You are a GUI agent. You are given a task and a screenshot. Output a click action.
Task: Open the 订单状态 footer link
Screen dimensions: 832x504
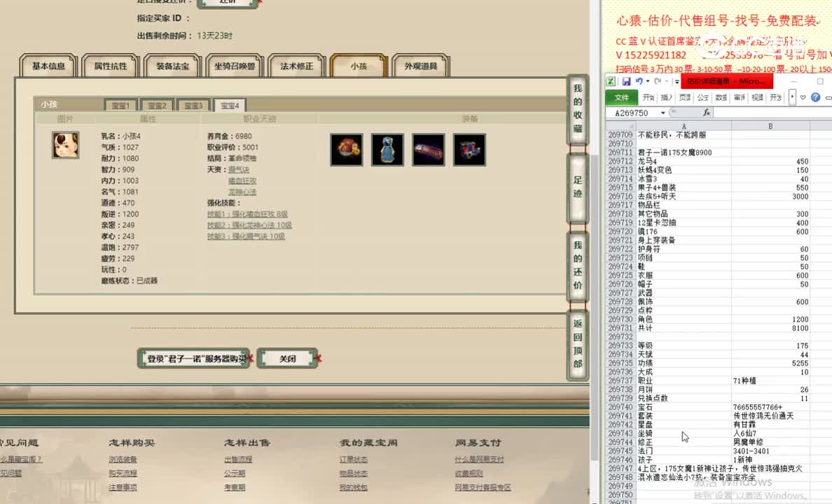(x=354, y=459)
